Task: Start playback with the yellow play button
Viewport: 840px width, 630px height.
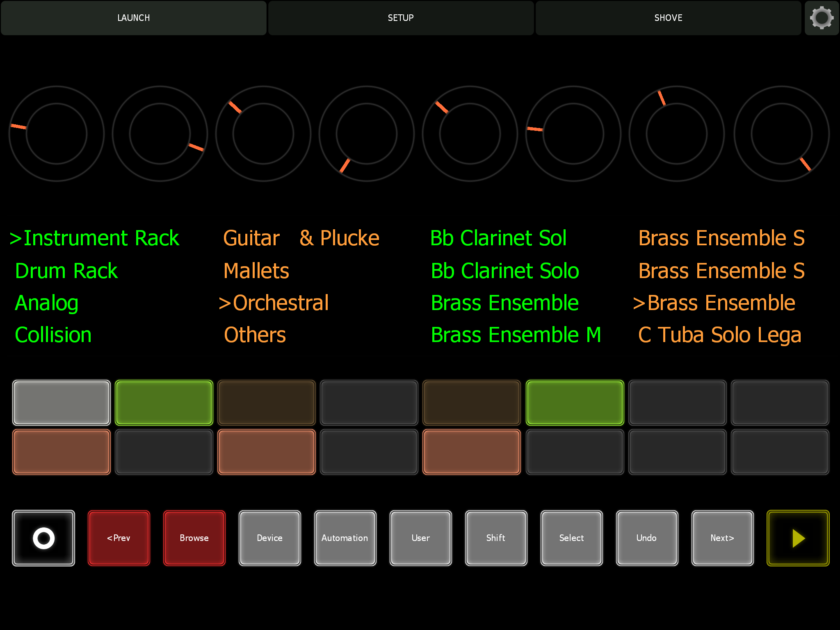Action: [x=798, y=538]
